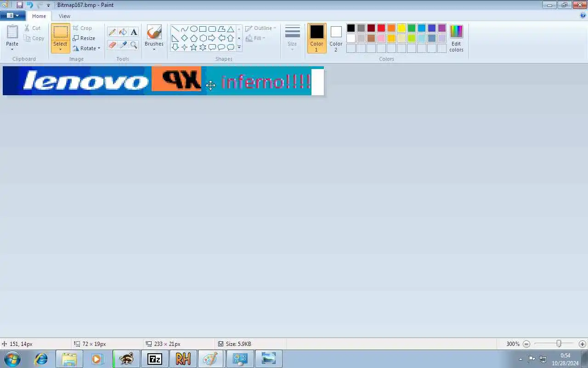Choose the Rounded rectangle shape
588x368 pixels.
point(212,29)
